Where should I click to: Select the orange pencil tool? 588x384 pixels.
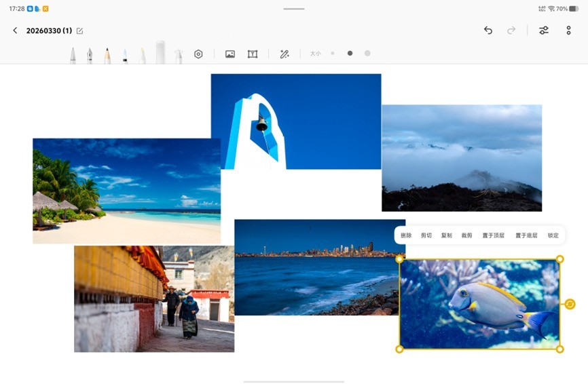point(107,55)
